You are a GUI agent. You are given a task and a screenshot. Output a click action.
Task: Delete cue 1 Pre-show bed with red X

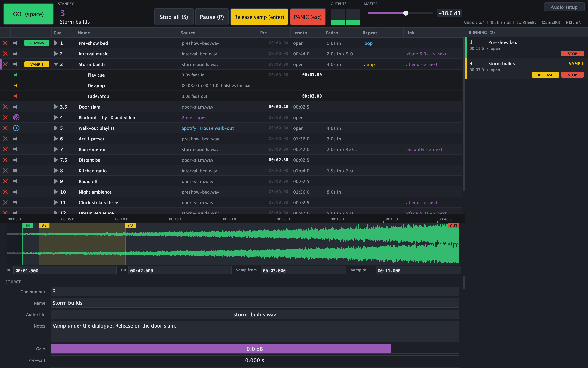tap(5, 43)
